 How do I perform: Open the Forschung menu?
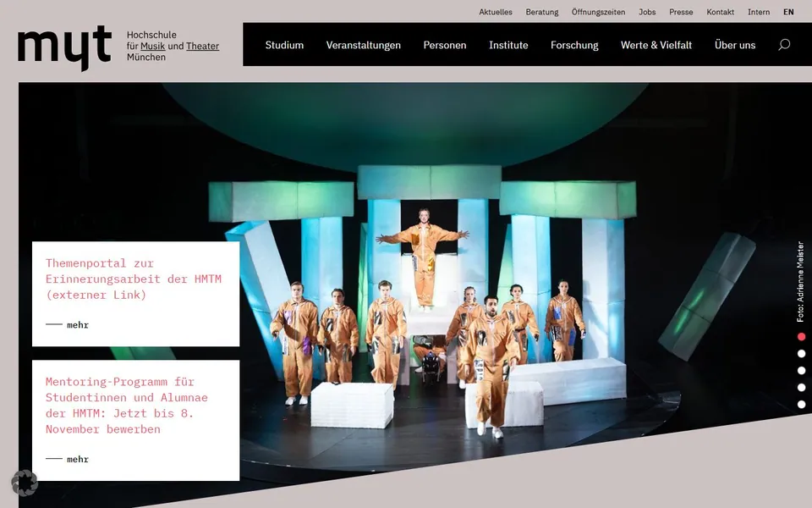(x=574, y=45)
